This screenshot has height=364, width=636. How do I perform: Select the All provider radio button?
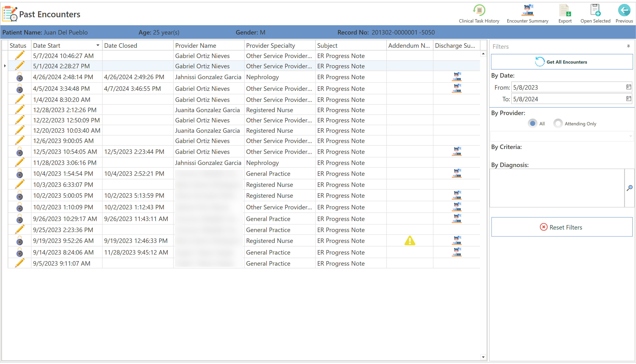pyautogui.click(x=533, y=123)
